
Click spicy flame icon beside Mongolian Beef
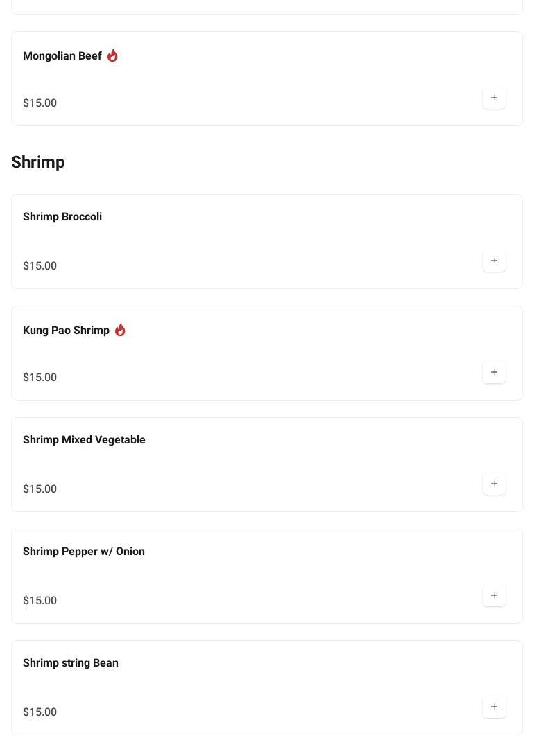point(112,55)
